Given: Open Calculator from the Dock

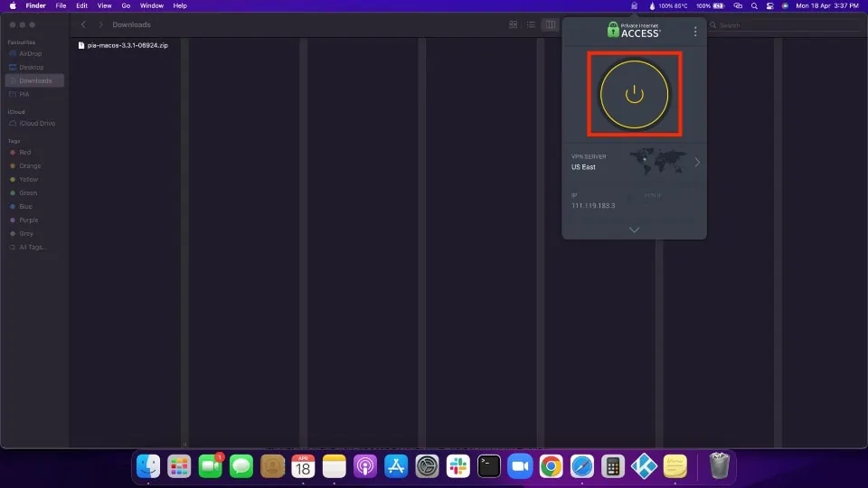Looking at the screenshot, I should tap(613, 466).
